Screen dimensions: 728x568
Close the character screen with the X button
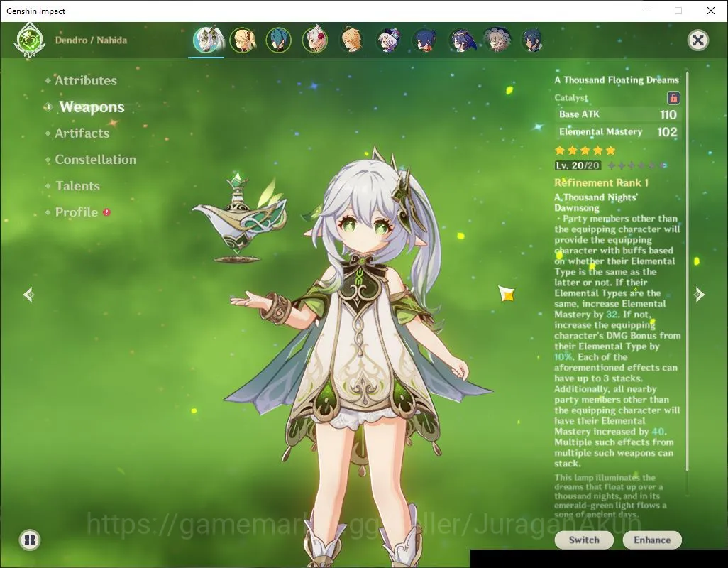697,40
